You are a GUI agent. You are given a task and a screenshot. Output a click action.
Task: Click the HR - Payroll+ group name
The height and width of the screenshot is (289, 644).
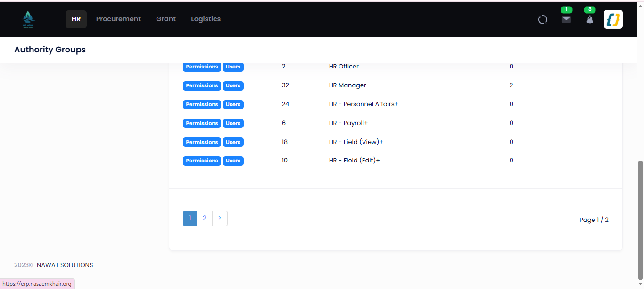click(x=348, y=123)
